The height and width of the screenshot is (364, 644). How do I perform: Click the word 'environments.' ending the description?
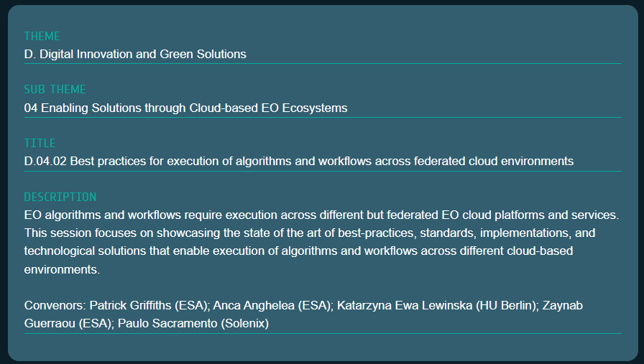(62, 269)
